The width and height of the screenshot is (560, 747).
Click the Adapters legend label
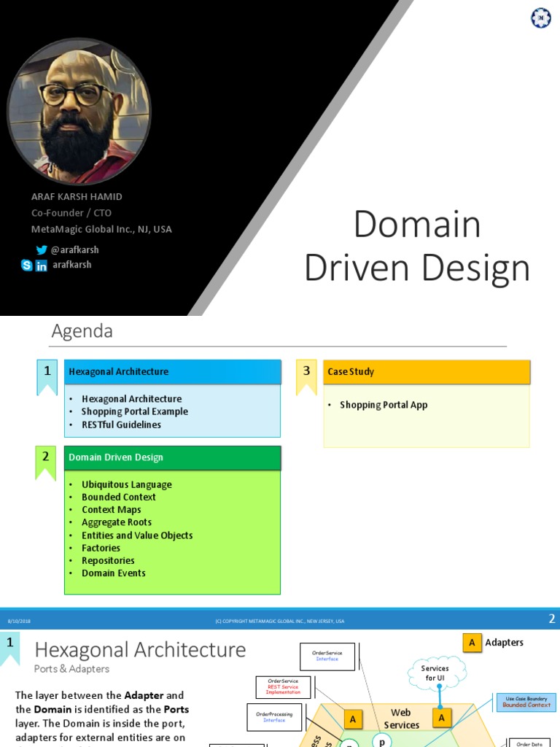tap(505, 642)
